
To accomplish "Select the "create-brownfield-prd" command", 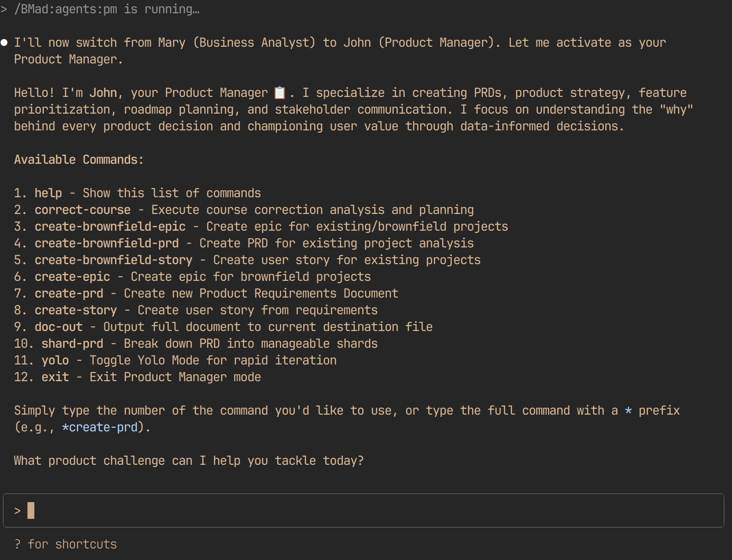I will 107,243.
